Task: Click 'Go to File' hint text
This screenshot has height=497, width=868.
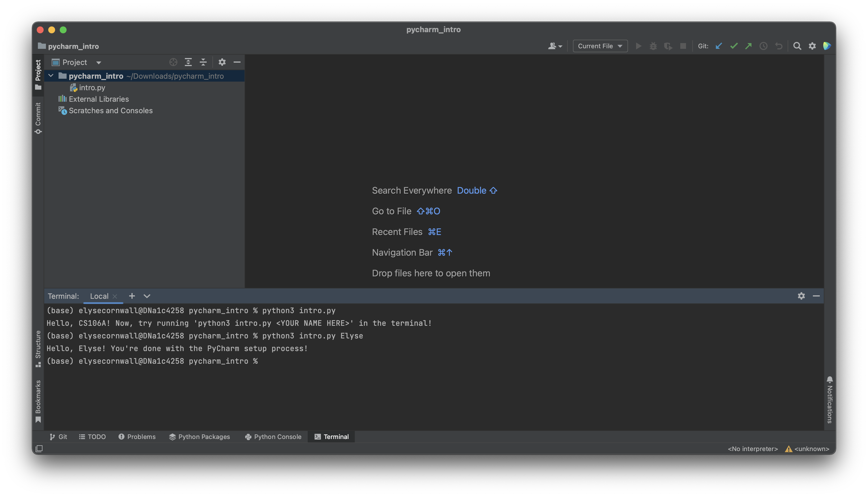Action: pyautogui.click(x=392, y=211)
